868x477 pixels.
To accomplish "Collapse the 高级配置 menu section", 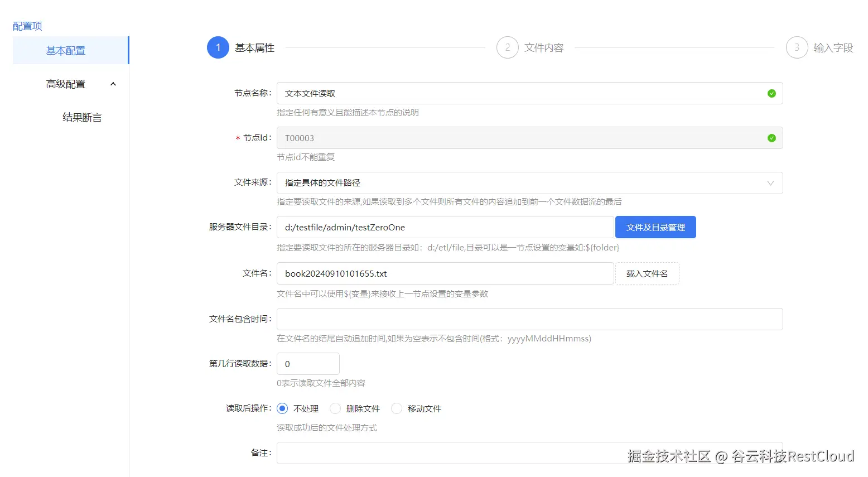I will click(70, 84).
